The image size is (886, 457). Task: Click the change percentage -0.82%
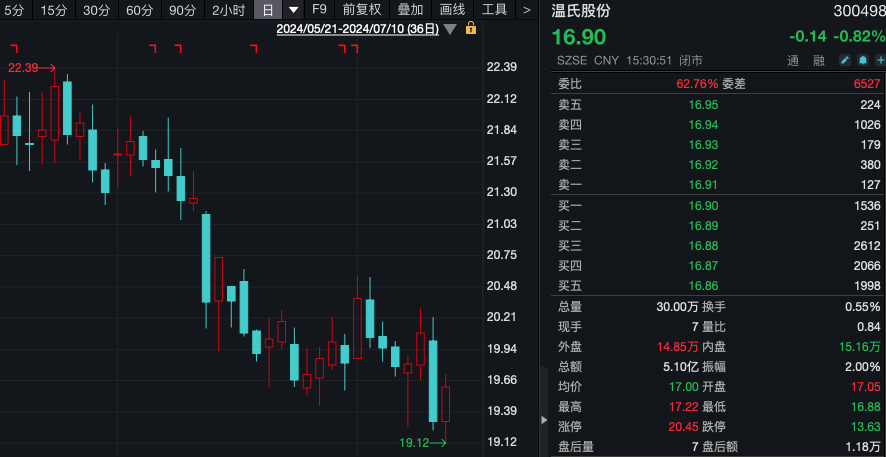click(861, 37)
